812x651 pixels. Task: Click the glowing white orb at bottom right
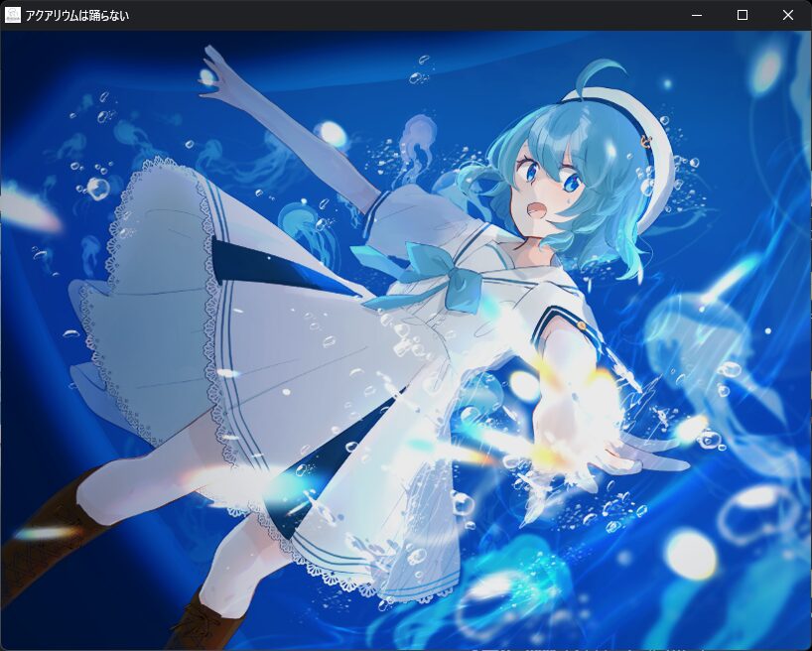[x=690, y=554]
